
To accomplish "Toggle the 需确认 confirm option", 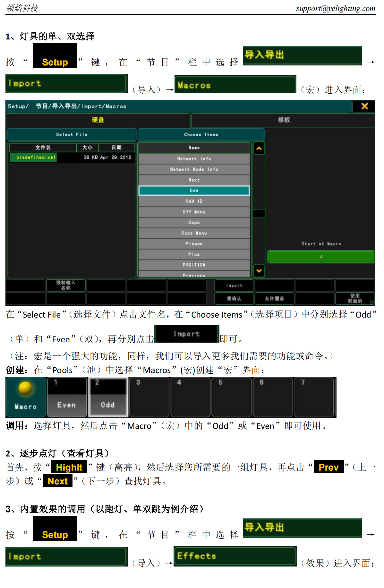I will pos(234,299).
